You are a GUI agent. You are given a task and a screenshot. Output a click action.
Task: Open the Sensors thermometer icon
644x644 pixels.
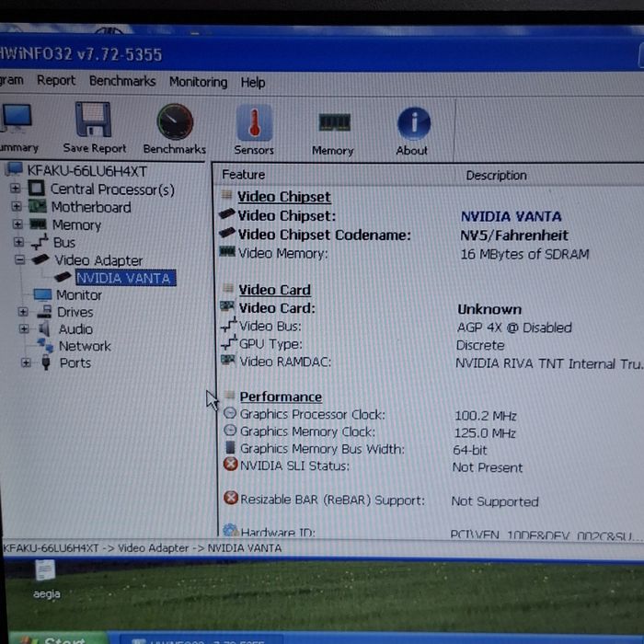[254, 122]
